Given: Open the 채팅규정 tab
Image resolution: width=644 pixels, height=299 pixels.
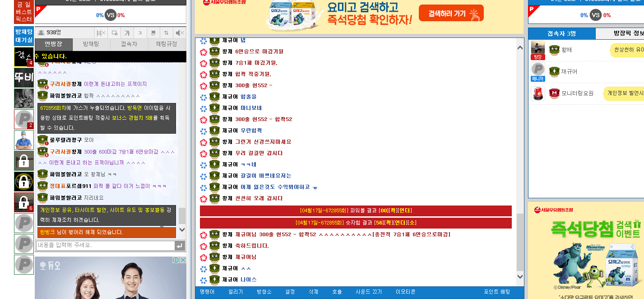Looking at the screenshot, I should click(x=167, y=44).
